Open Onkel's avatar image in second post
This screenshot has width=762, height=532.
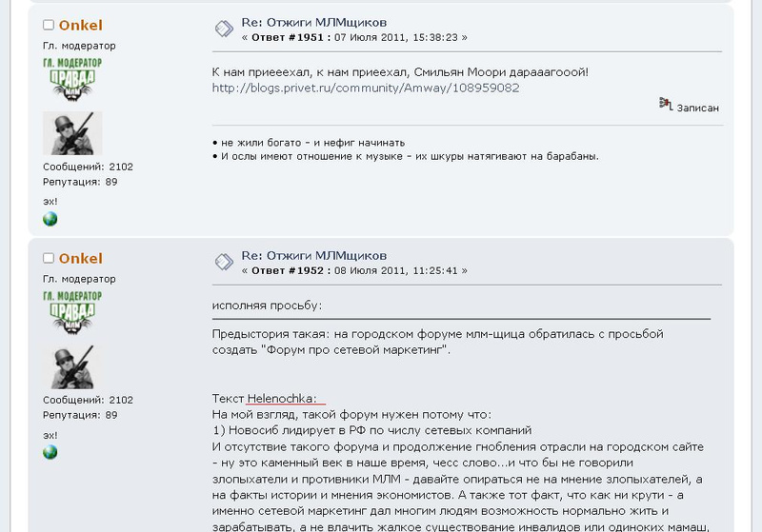[x=72, y=366]
